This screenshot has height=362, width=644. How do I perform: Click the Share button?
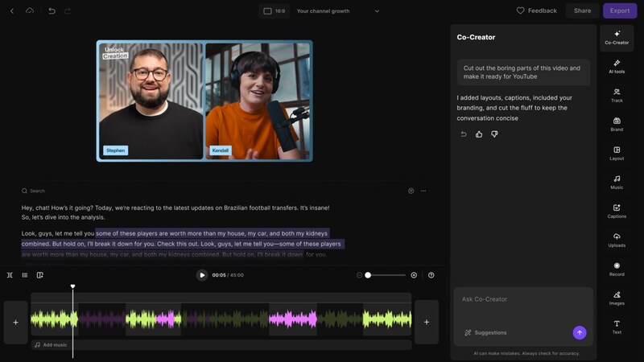pos(582,10)
